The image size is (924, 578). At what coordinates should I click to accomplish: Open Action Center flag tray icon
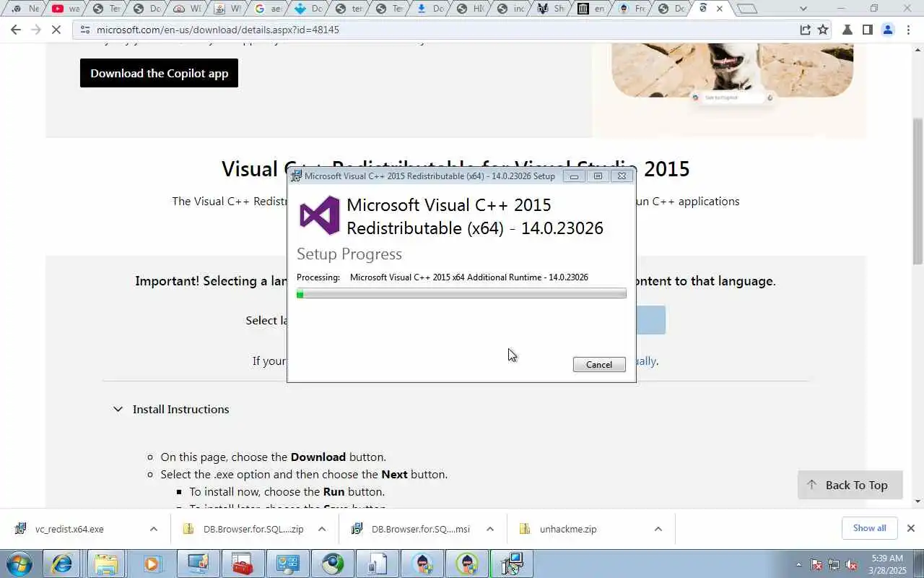tap(816, 564)
